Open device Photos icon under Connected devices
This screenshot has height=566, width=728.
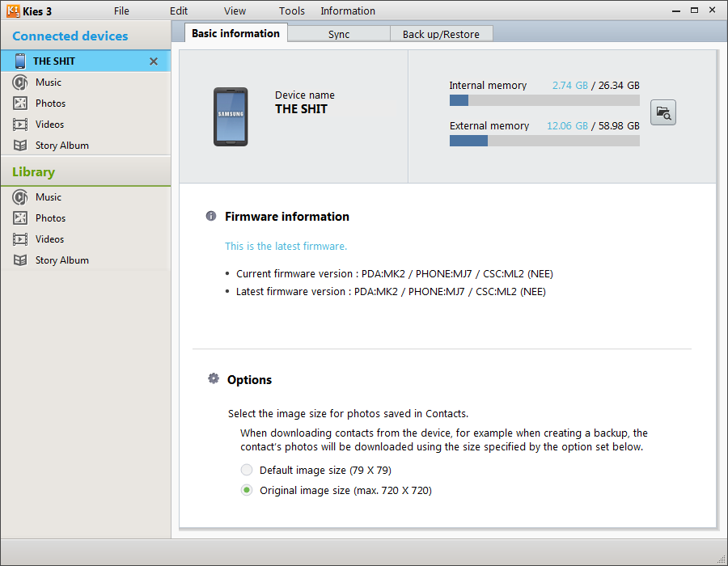[20, 103]
